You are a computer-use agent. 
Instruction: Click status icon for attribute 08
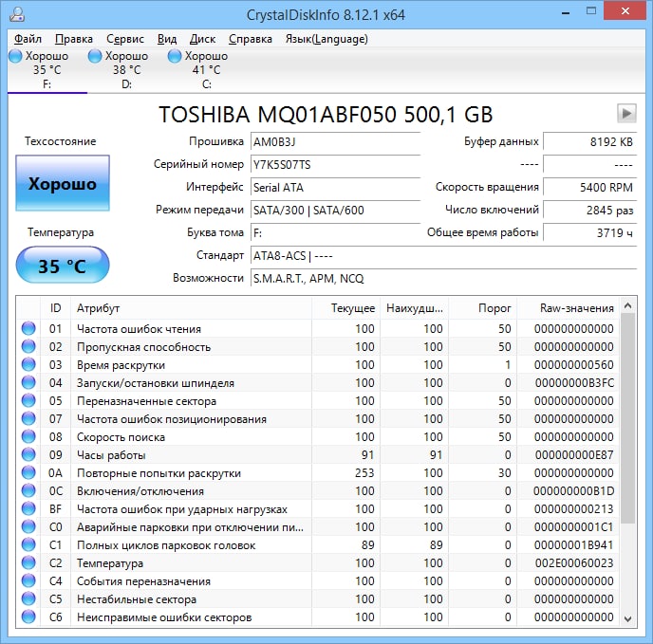[28, 436]
